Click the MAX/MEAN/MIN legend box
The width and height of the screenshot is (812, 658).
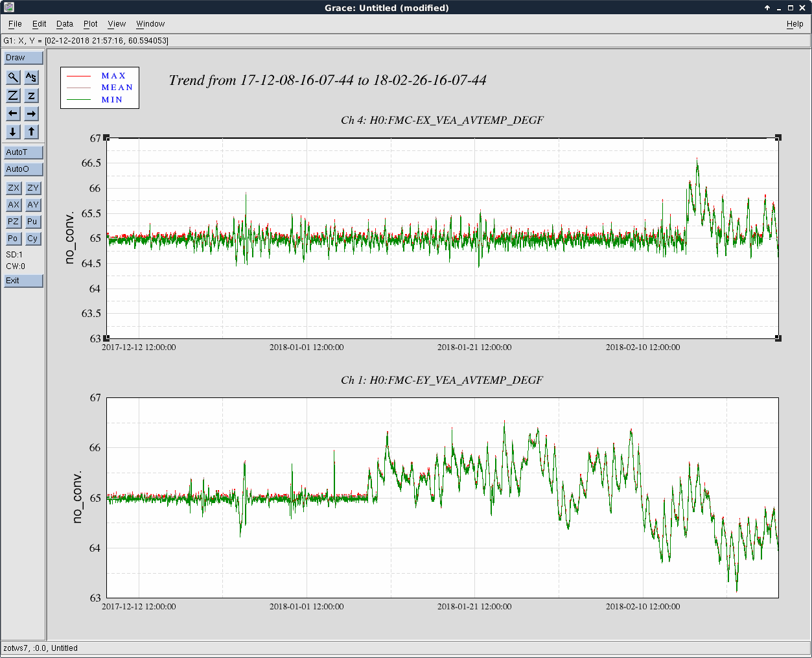100,88
